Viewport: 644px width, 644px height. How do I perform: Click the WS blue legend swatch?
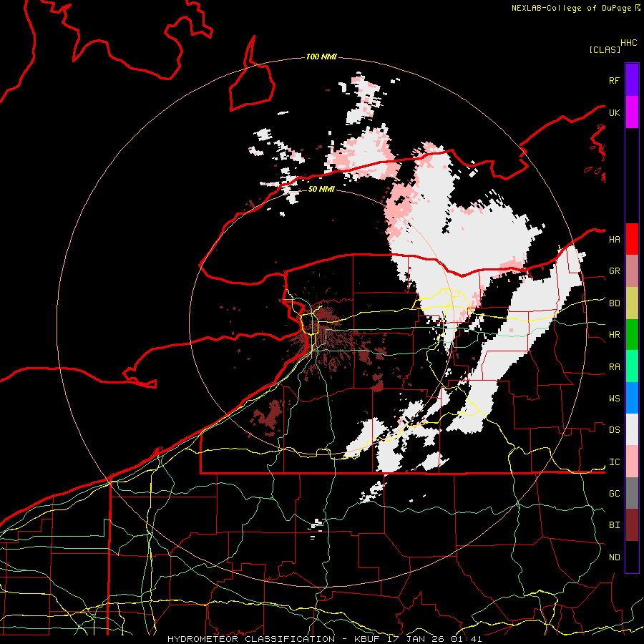tap(632, 398)
